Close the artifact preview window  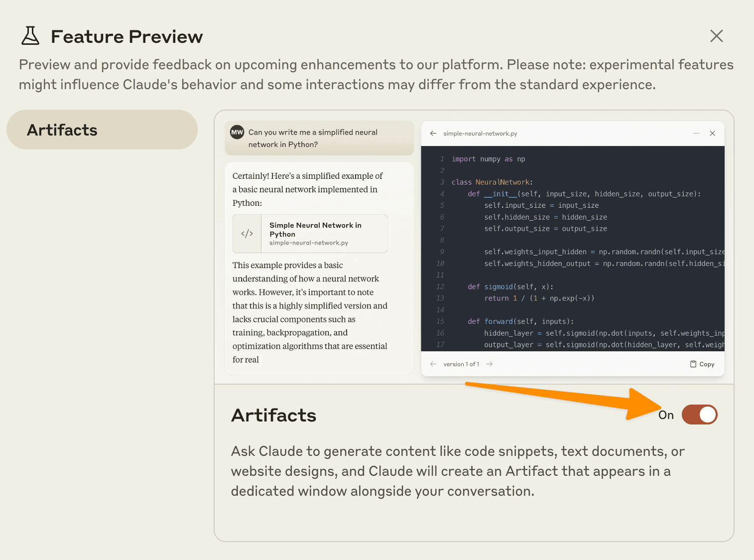(712, 134)
